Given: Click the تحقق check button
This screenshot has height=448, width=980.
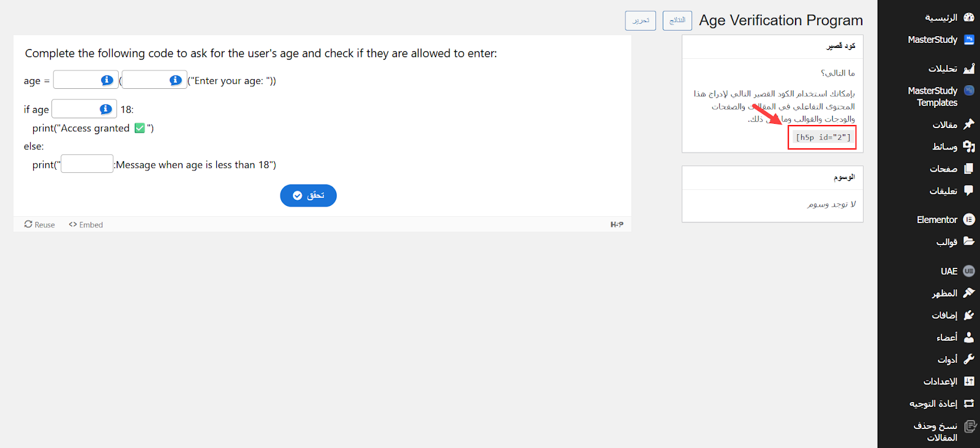Looking at the screenshot, I should pos(308,196).
